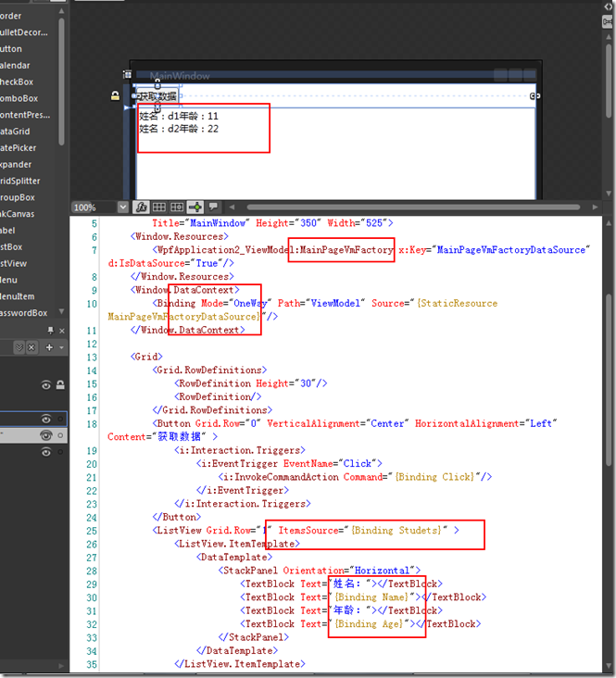Toggle the bottom-most eye visibility icon
This screenshot has width=616, height=678.
(x=46, y=452)
